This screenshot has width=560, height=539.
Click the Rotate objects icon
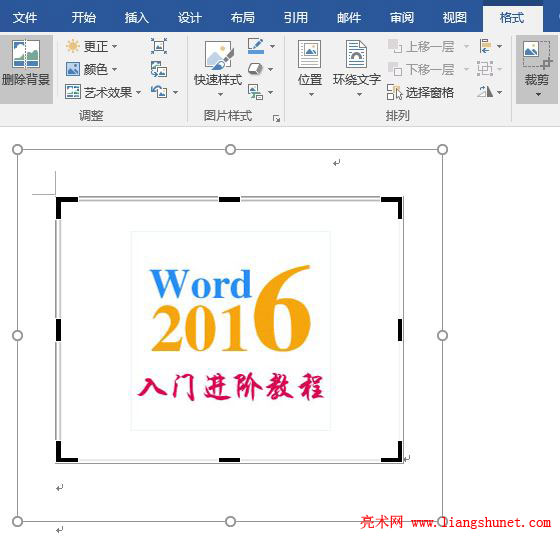[x=485, y=92]
